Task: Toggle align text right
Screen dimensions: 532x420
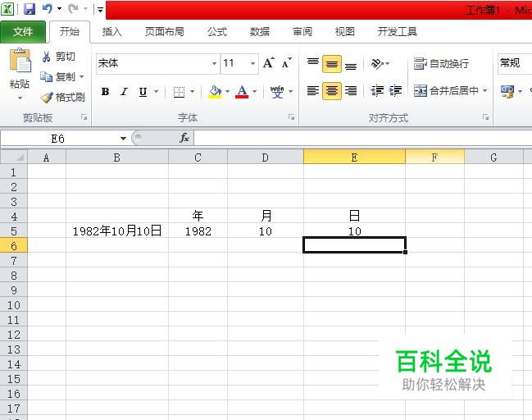Action: (351, 91)
